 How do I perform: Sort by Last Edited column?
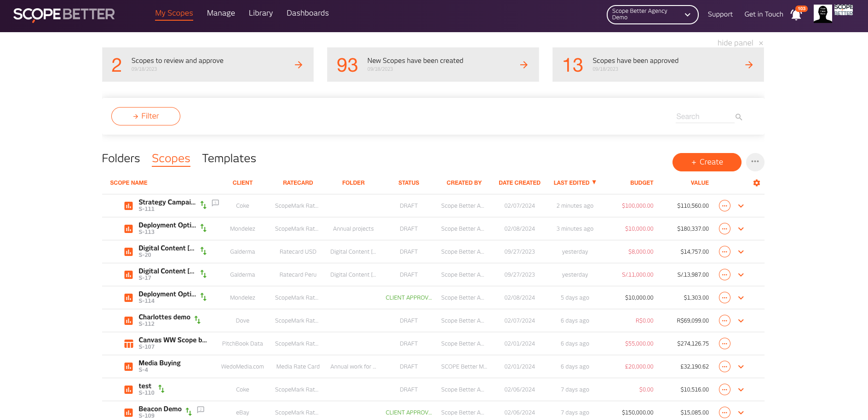click(x=575, y=183)
